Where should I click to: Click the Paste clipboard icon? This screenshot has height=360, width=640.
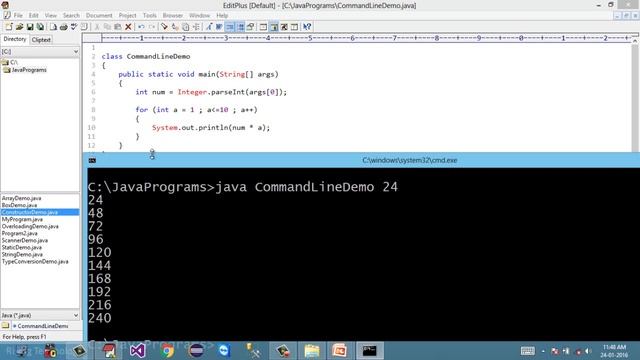[118, 27]
